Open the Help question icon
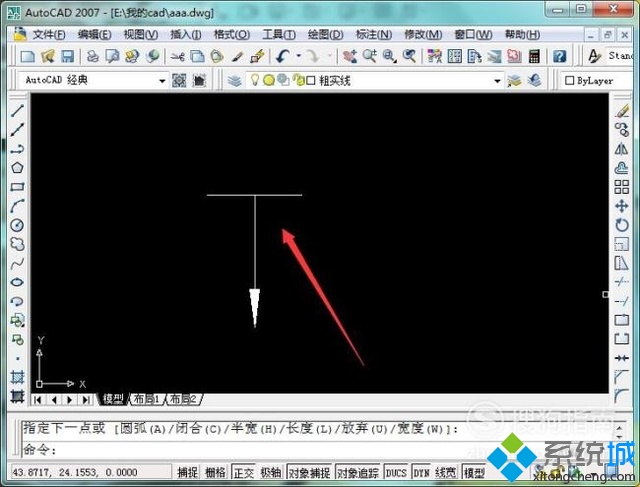640x487 pixels. (560, 56)
